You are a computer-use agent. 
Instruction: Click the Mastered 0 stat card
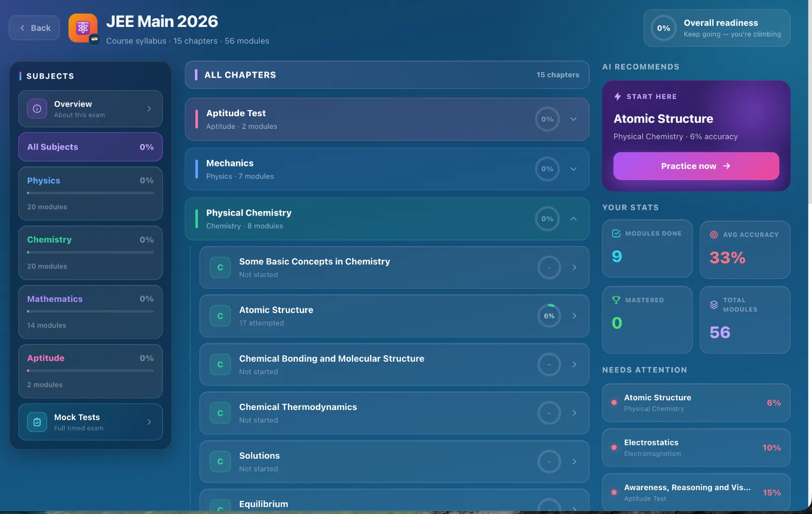click(647, 320)
